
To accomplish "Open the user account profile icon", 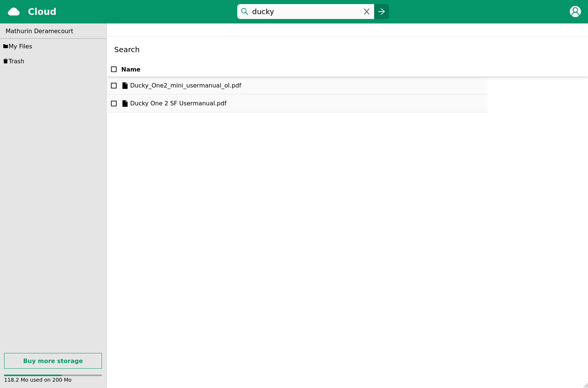I will pyautogui.click(x=575, y=12).
